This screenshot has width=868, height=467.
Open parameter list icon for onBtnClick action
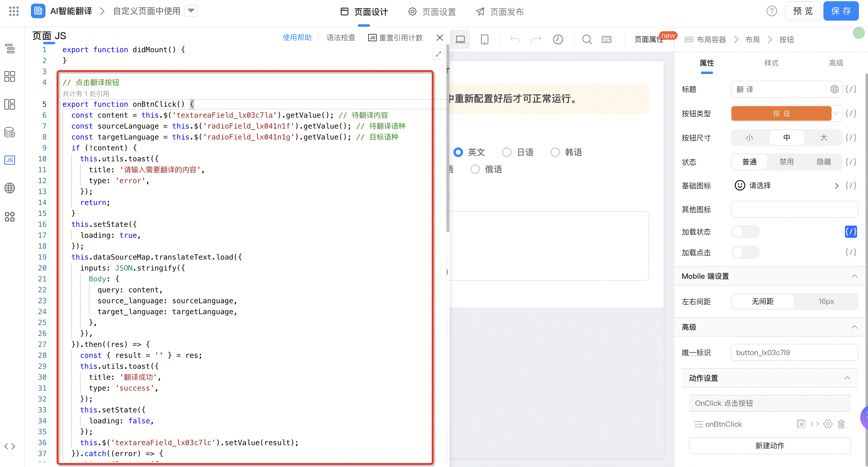click(801, 424)
